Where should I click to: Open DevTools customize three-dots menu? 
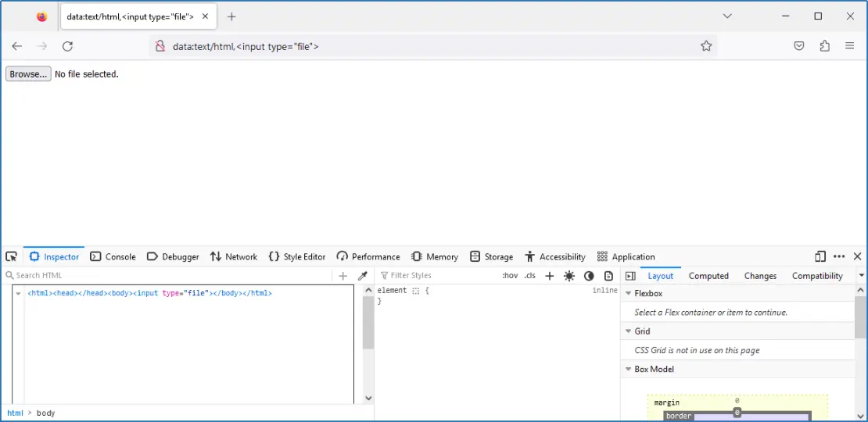tap(839, 256)
